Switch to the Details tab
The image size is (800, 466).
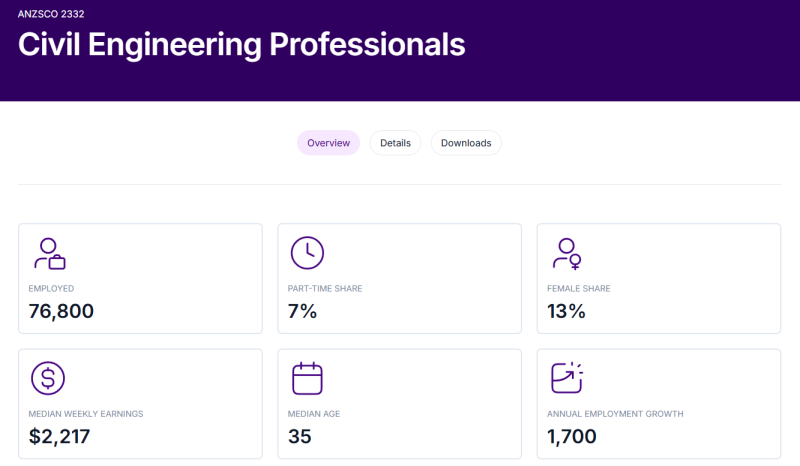[395, 143]
